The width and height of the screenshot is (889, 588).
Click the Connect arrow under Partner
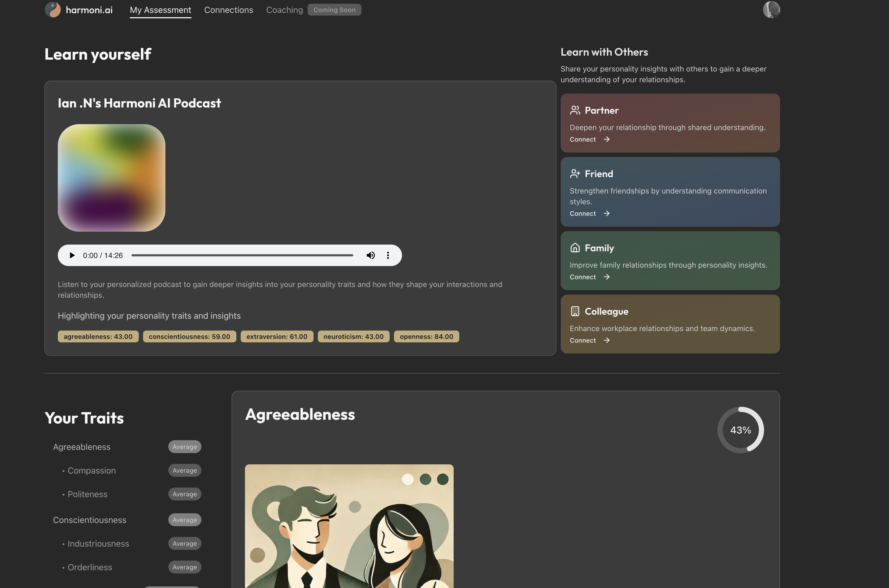606,139
